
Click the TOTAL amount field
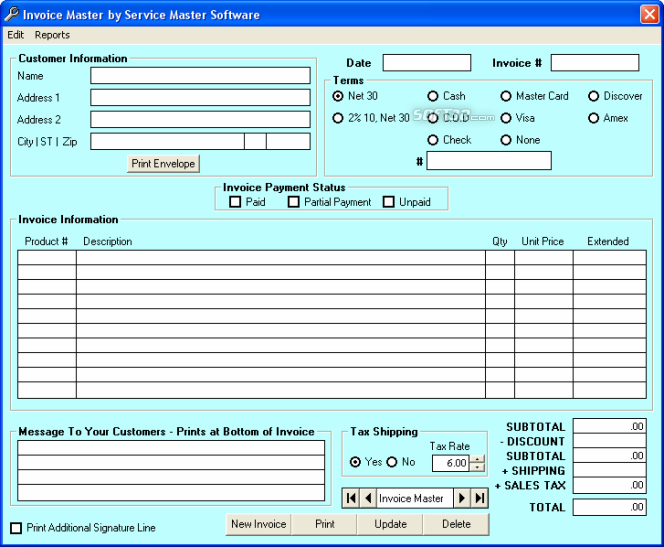click(x=609, y=507)
